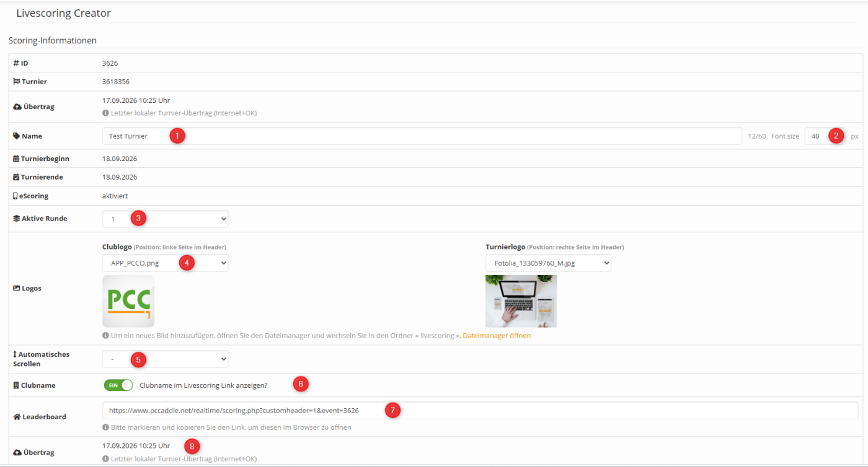This screenshot has width=868, height=467.
Task: Click the Turnier value 3618356
Action: tap(116, 82)
